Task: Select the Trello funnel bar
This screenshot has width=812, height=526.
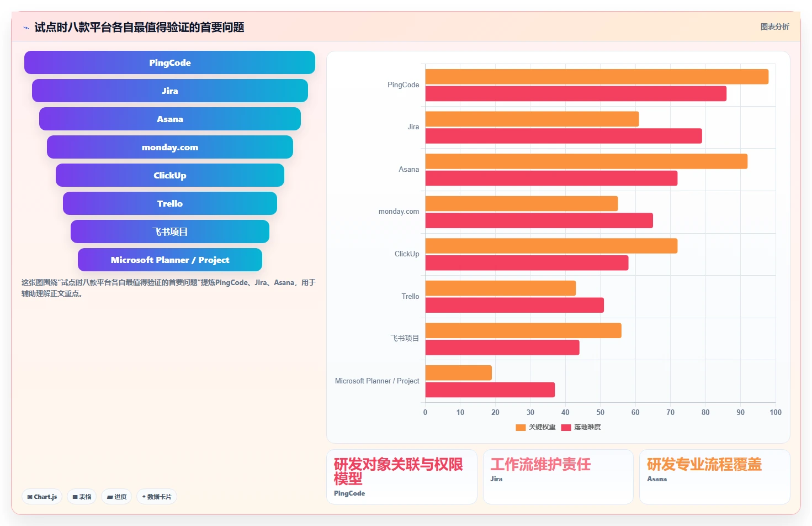Action: pos(169,203)
